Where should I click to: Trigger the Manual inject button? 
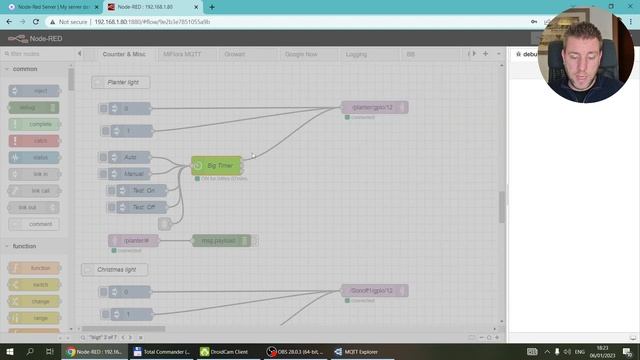(x=103, y=173)
